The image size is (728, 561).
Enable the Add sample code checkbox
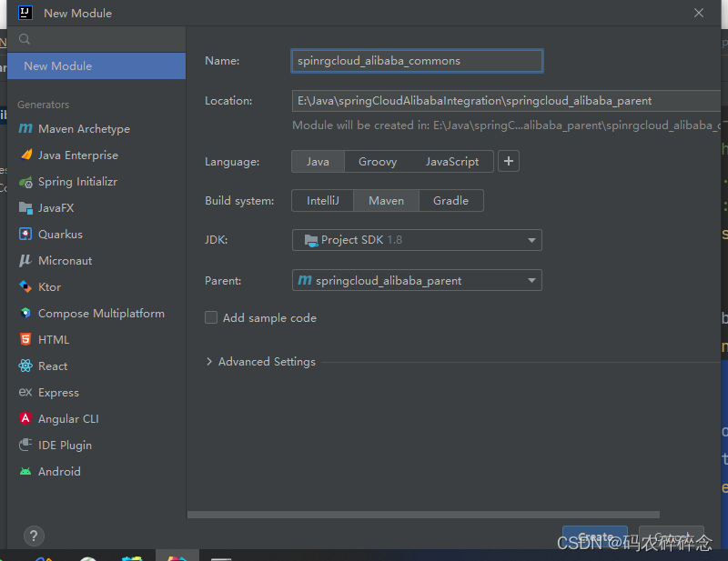(x=211, y=317)
